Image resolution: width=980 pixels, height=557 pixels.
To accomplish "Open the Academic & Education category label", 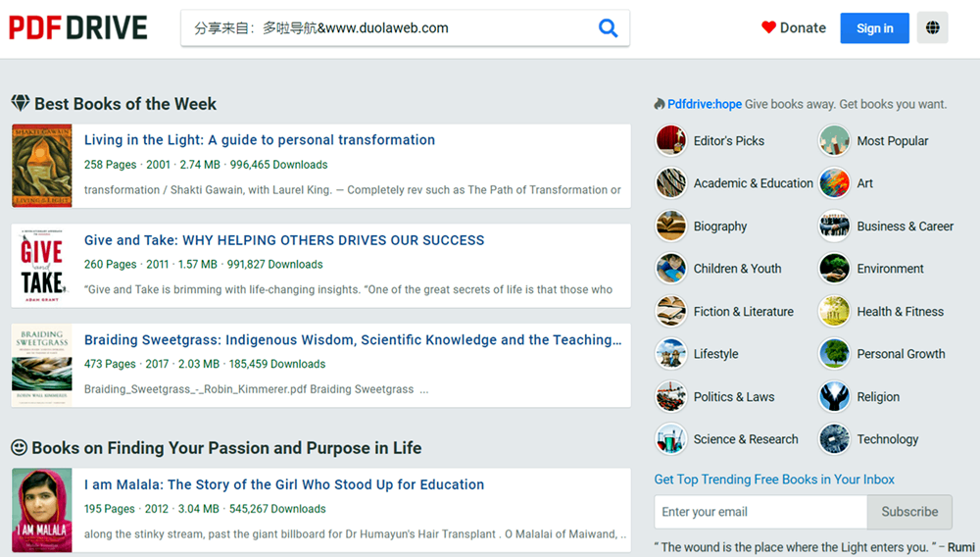I will [753, 183].
